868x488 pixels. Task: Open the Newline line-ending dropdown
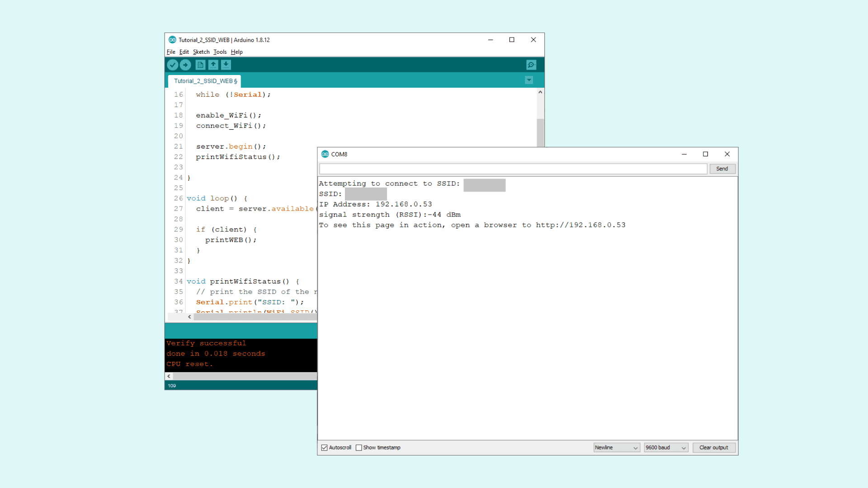(616, 447)
